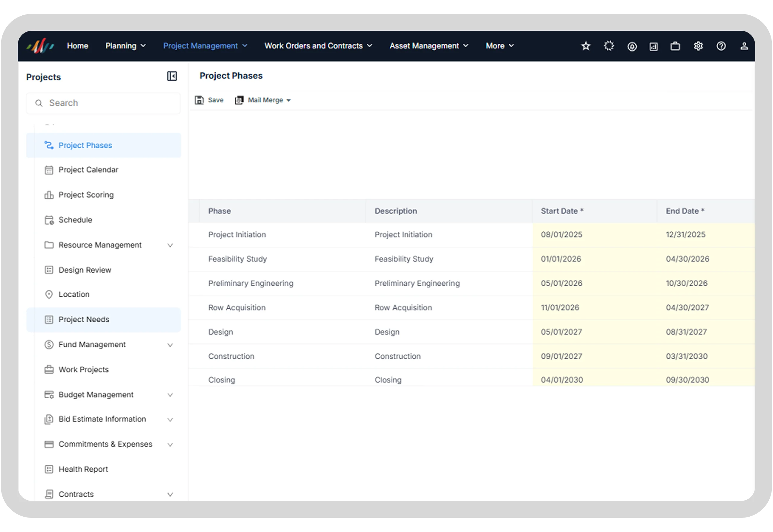The image size is (773, 532).
Task: Expand the Fund Management chevron
Action: [x=170, y=345]
